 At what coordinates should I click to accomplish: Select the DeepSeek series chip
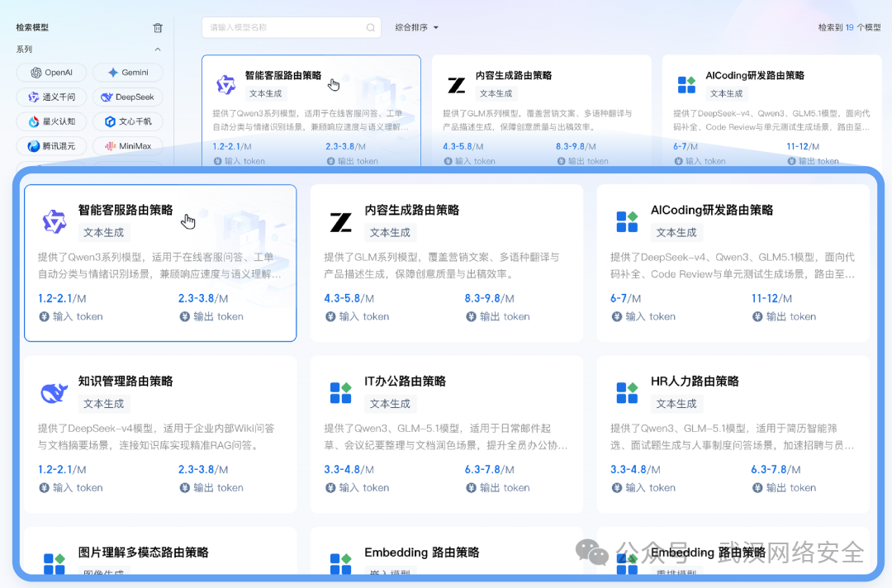click(x=128, y=97)
